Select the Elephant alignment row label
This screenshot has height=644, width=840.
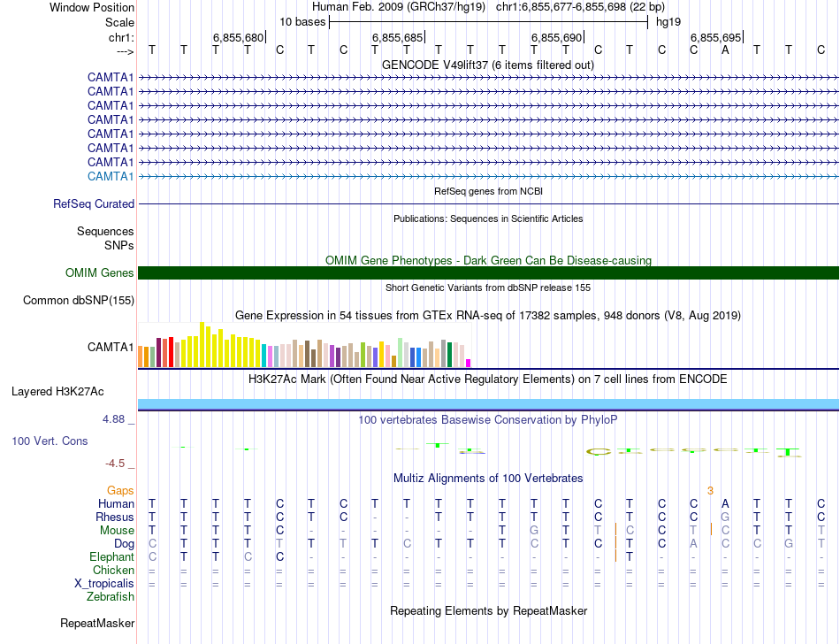111,557
